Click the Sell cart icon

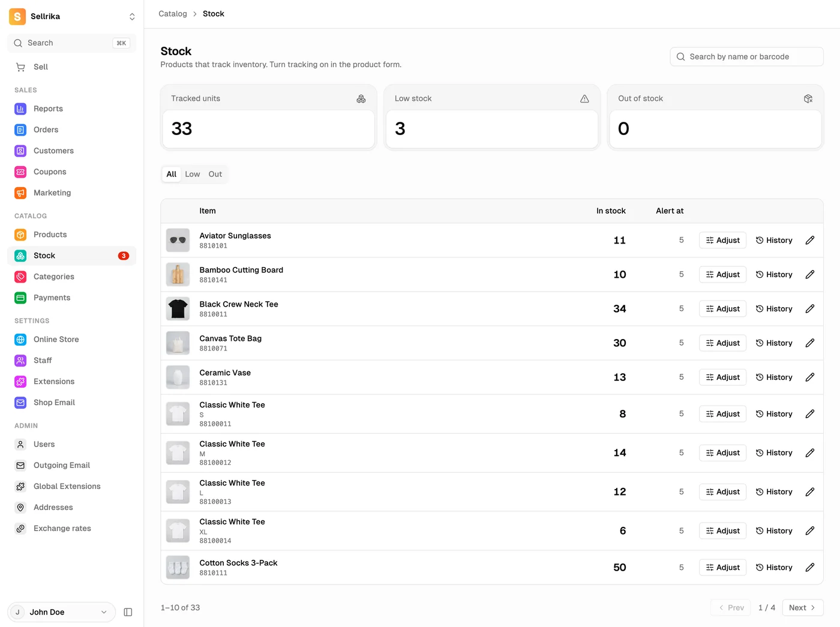coord(20,67)
